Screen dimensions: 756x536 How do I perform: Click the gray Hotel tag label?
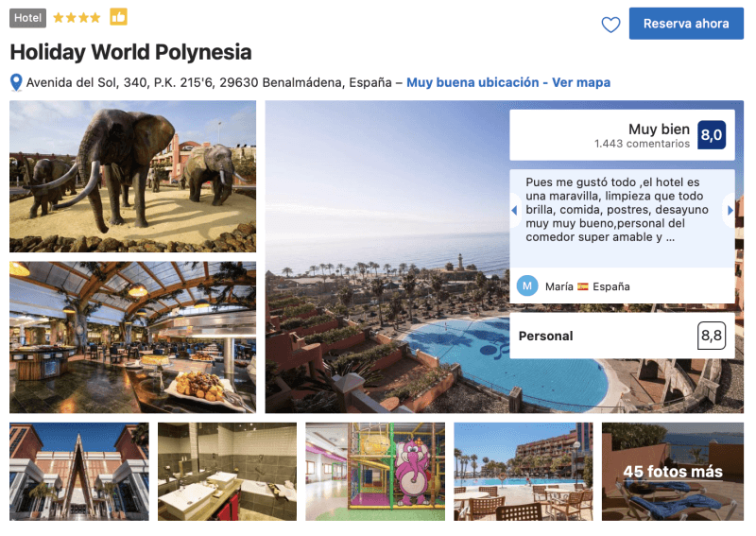coord(27,18)
